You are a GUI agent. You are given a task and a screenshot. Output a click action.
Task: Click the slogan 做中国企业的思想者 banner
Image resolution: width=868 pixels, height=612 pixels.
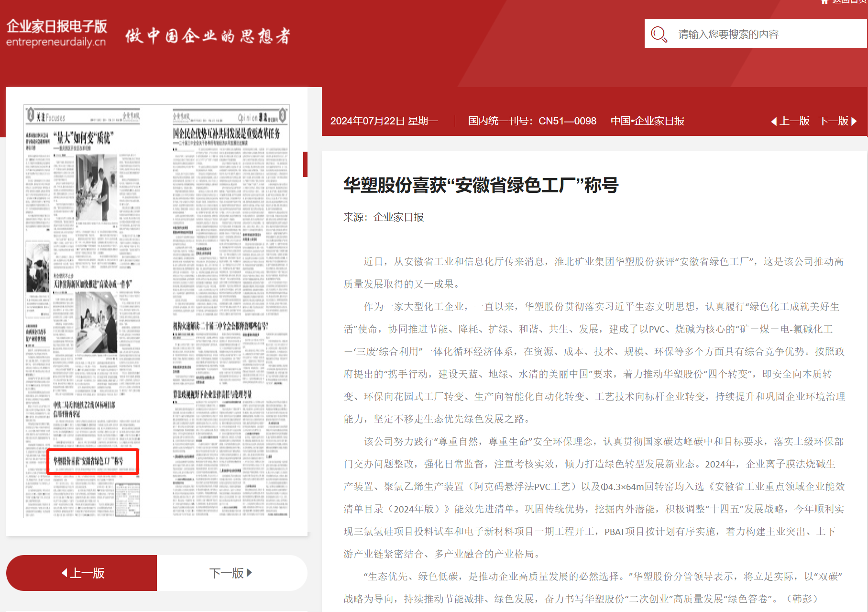coord(208,36)
